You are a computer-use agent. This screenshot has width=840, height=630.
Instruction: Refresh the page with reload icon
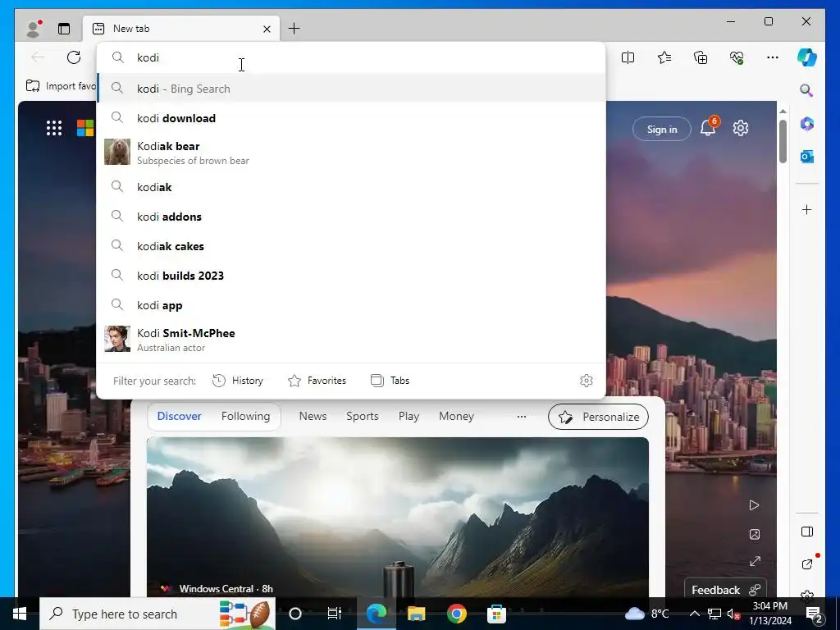(74, 57)
